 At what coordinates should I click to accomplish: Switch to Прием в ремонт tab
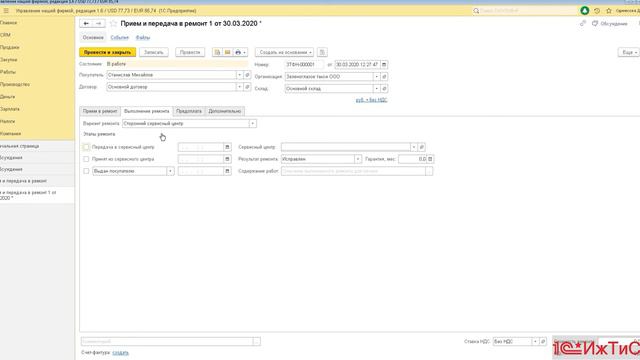[x=100, y=111]
